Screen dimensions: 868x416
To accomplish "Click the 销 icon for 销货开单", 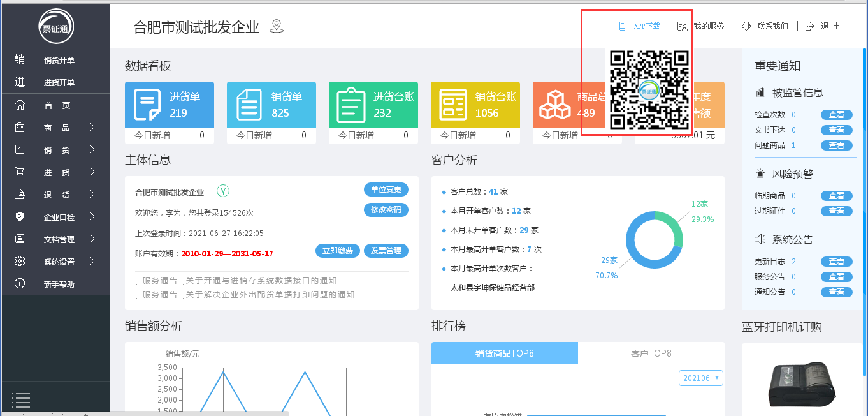I will (x=20, y=59).
